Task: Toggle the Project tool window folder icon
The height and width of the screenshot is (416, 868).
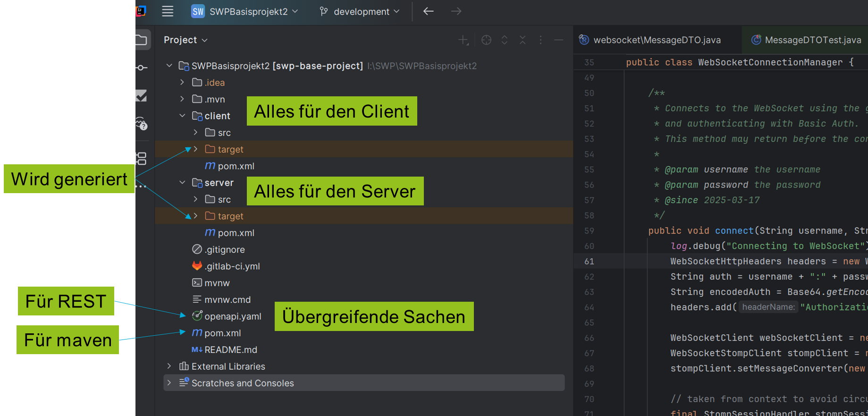Action: (x=142, y=40)
